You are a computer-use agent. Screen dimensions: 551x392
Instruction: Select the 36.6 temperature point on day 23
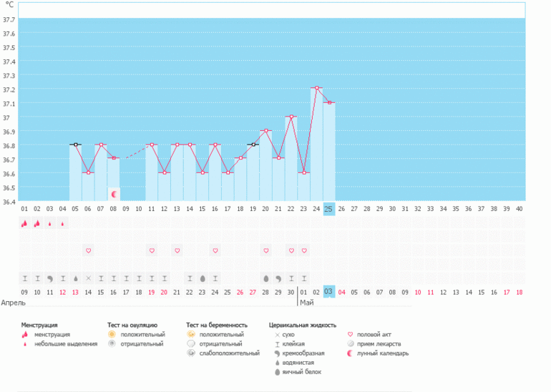304,173
